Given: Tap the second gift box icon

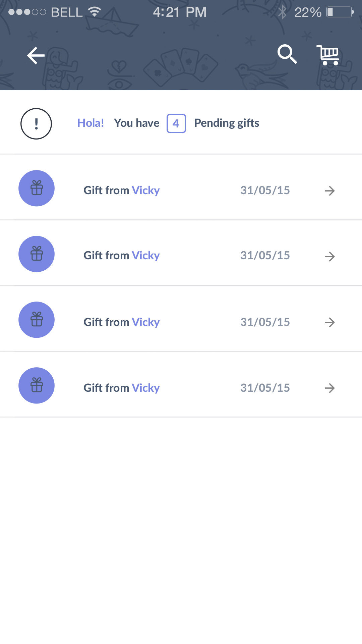Looking at the screenshot, I should (37, 254).
